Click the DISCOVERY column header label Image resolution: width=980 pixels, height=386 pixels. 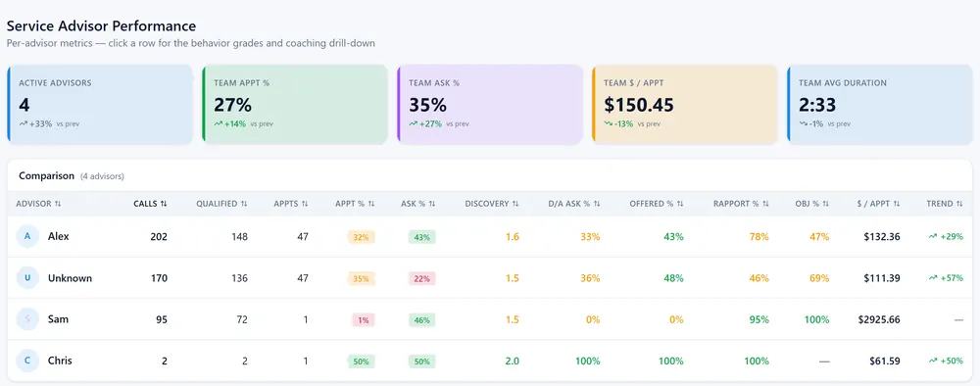pyautogui.click(x=487, y=204)
